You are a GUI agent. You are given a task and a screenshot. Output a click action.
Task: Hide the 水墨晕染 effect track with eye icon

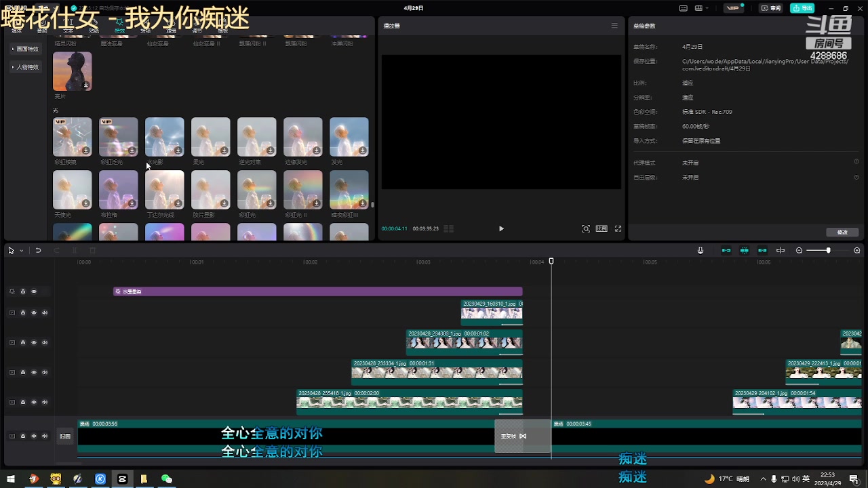tap(34, 291)
